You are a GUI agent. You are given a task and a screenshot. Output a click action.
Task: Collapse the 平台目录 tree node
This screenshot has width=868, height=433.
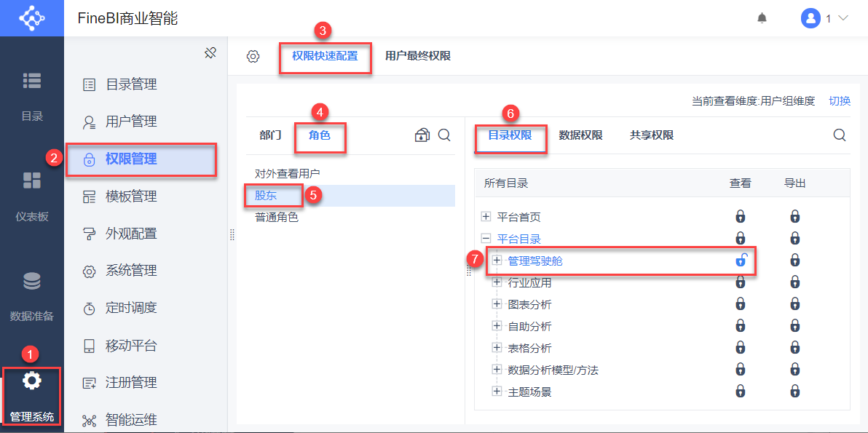486,239
